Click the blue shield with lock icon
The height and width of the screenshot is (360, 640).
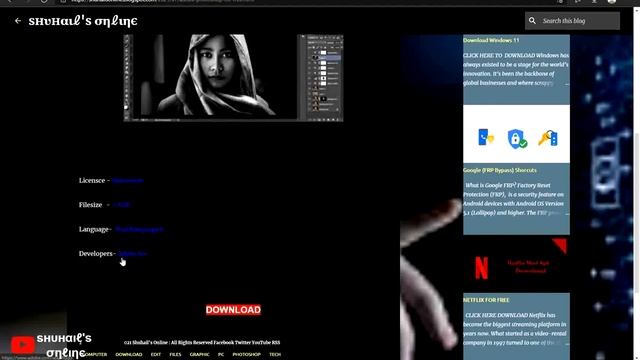point(517,138)
